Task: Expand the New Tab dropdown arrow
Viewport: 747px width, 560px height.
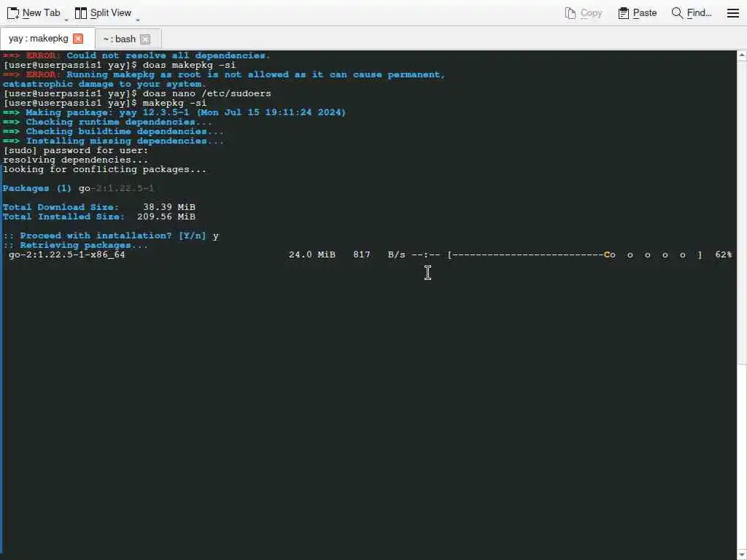Action: tap(66, 20)
